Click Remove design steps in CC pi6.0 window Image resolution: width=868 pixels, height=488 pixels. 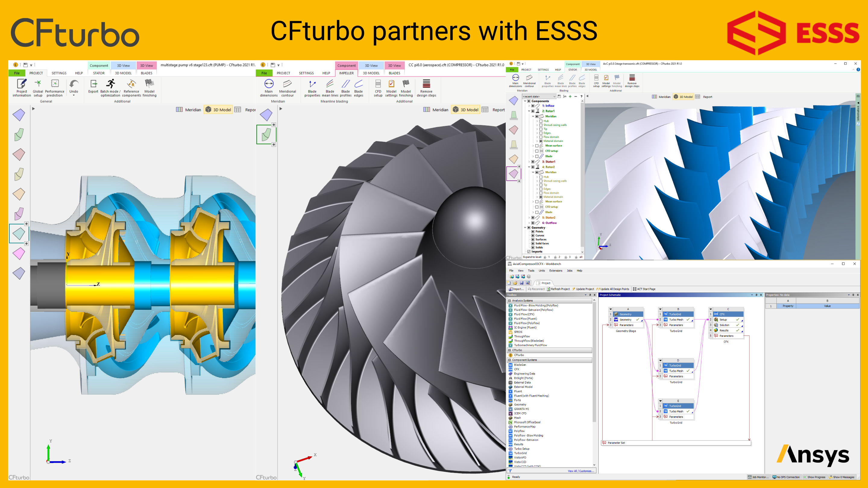(426, 88)
